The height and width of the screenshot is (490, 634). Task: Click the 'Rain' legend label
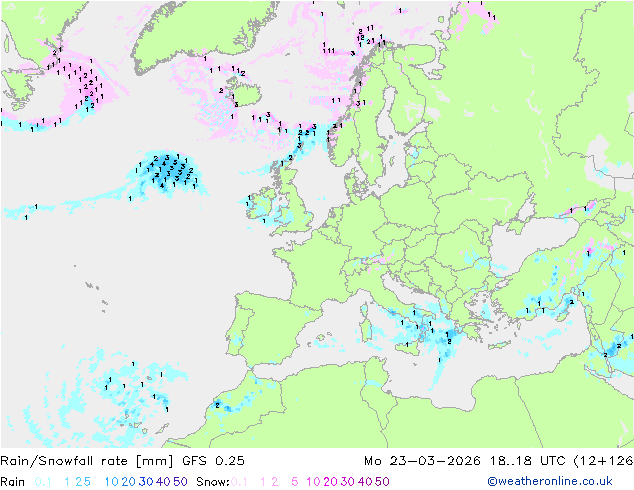pos(13,482)
